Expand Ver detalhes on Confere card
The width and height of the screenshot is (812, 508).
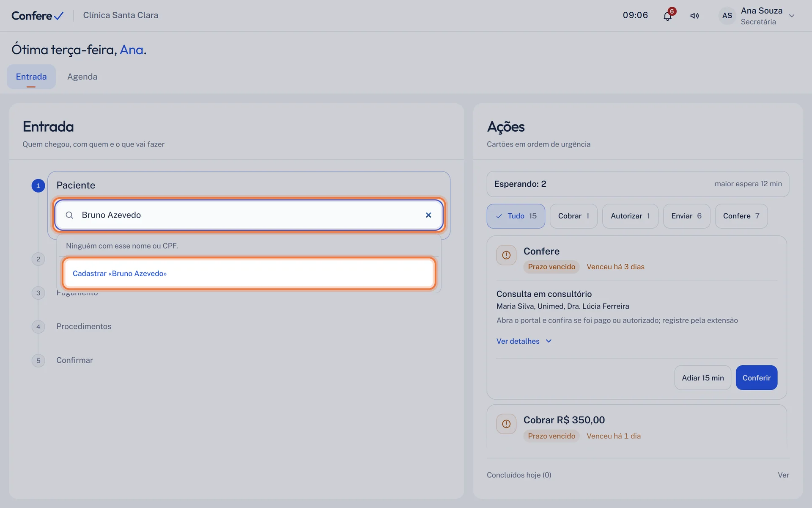coord(524,341)
